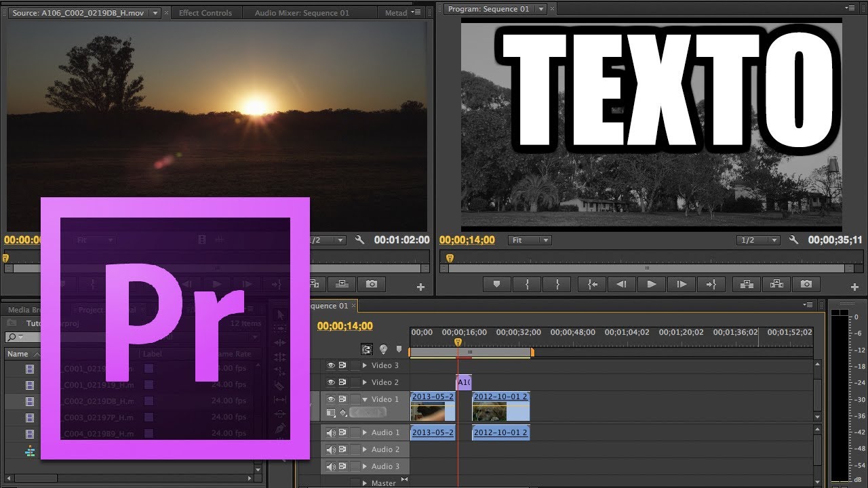The width and height of the screenshot is (868, 488).
Task: Export frame with Program monitor camera icon
Action: [806, 285]
